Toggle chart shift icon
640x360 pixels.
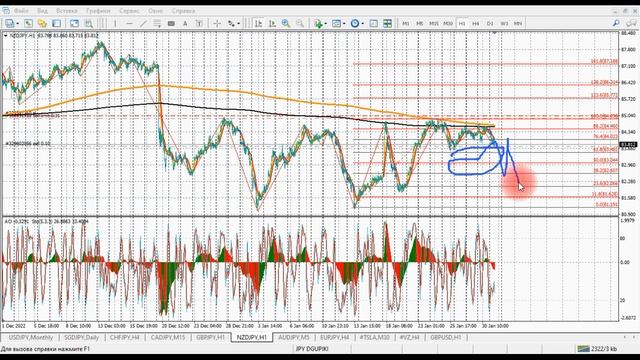[258, 24]
